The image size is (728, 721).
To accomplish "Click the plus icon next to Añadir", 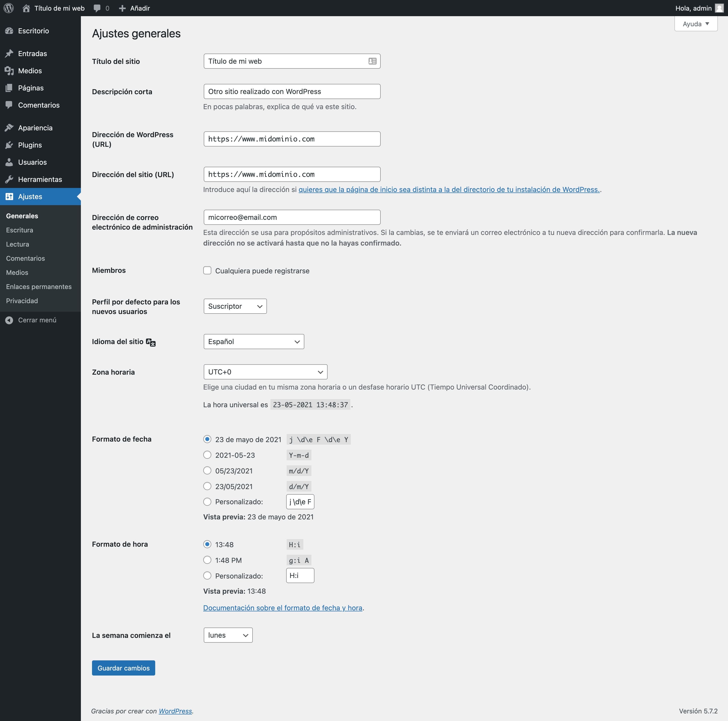I will 122,8.
